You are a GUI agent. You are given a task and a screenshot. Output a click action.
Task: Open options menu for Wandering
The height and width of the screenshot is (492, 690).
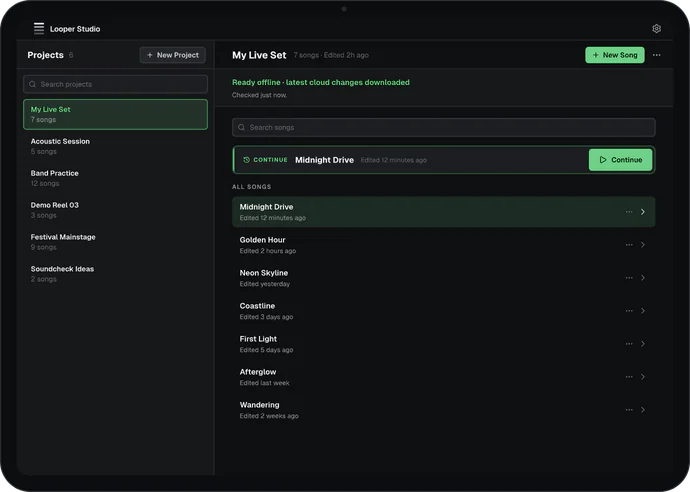[x=629, y=410]
